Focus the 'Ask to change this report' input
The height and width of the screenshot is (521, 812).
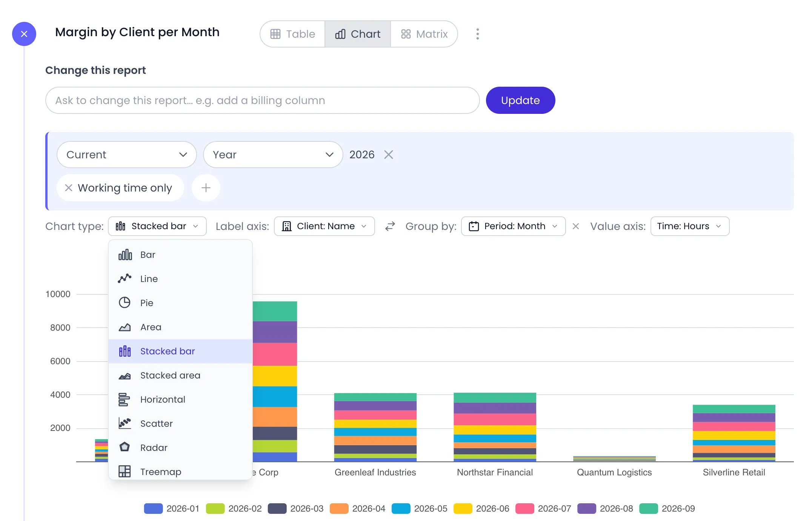[262, 100]
